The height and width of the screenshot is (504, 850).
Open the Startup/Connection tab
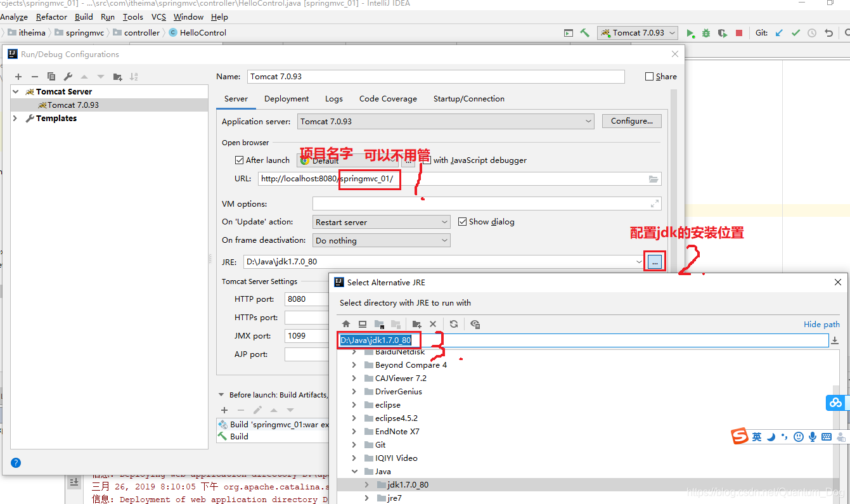pos(469,99)
